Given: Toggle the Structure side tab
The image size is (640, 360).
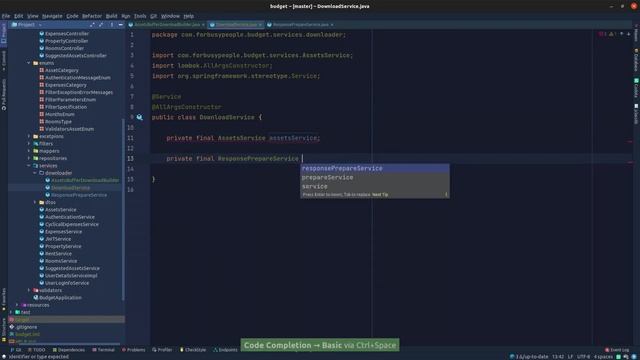Looking at the screenshot, I should pos(4,329).
